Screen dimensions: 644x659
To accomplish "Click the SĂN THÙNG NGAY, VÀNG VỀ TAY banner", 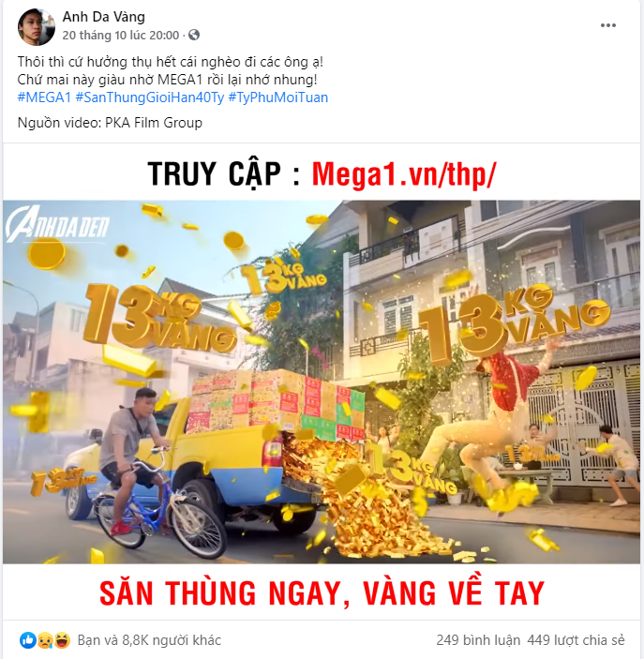I will pos(322,593).
